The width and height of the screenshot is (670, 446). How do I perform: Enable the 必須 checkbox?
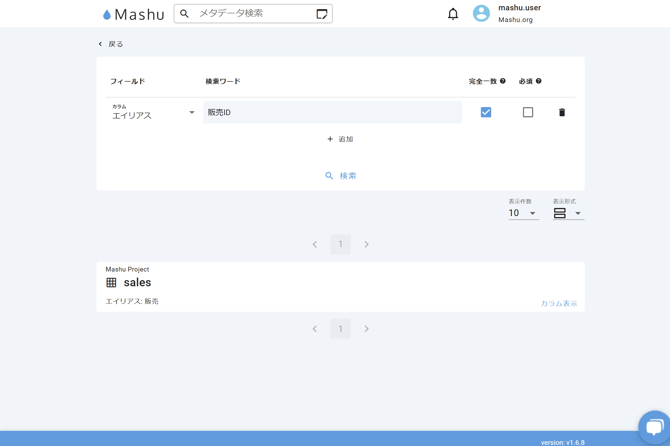pyautogui.click(x=528, y=113)
